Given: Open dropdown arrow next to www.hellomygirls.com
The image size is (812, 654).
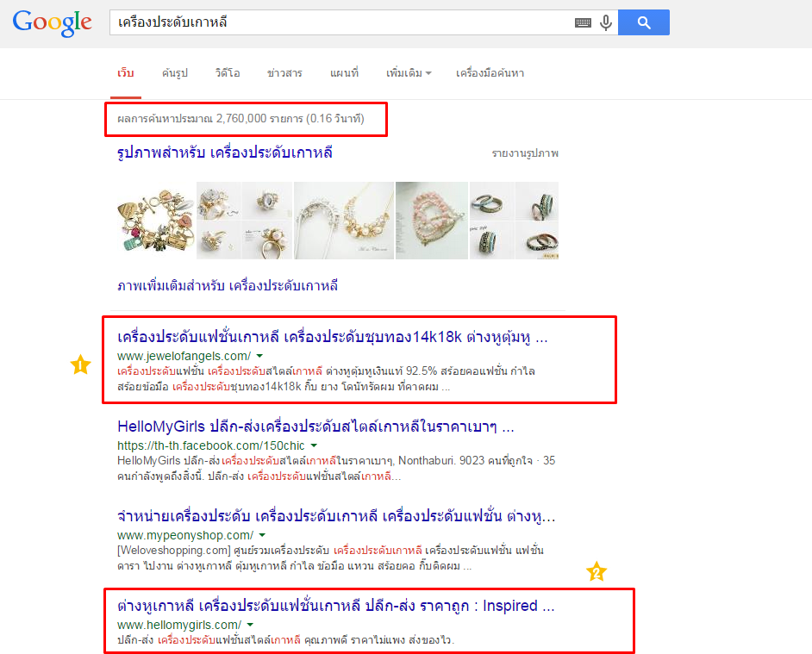Looking at the screenshot, I should pyautogui.click(x=250, y=625).
